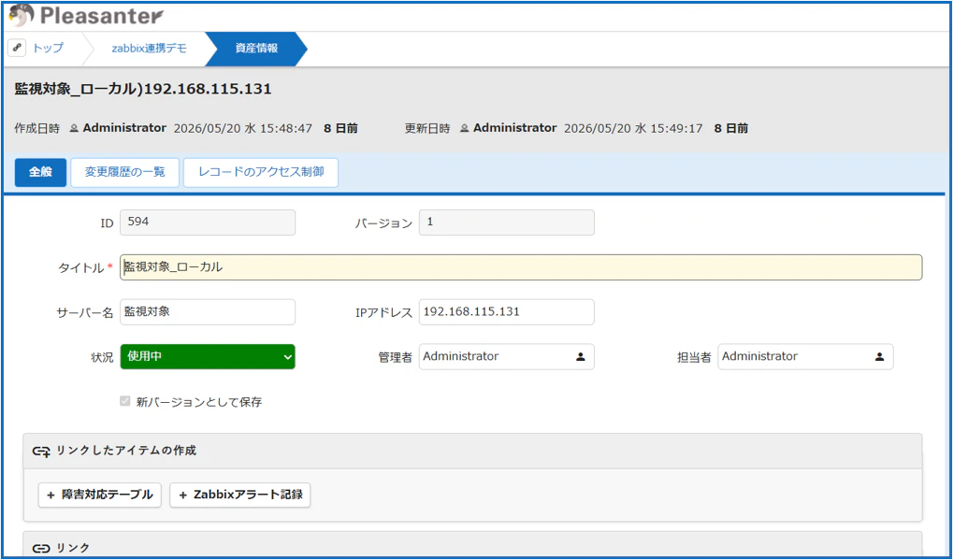Image resolution: width=953 pixels, height=560 pixels.
Task: Switch to 全般 tab
Action: [41, 173]
